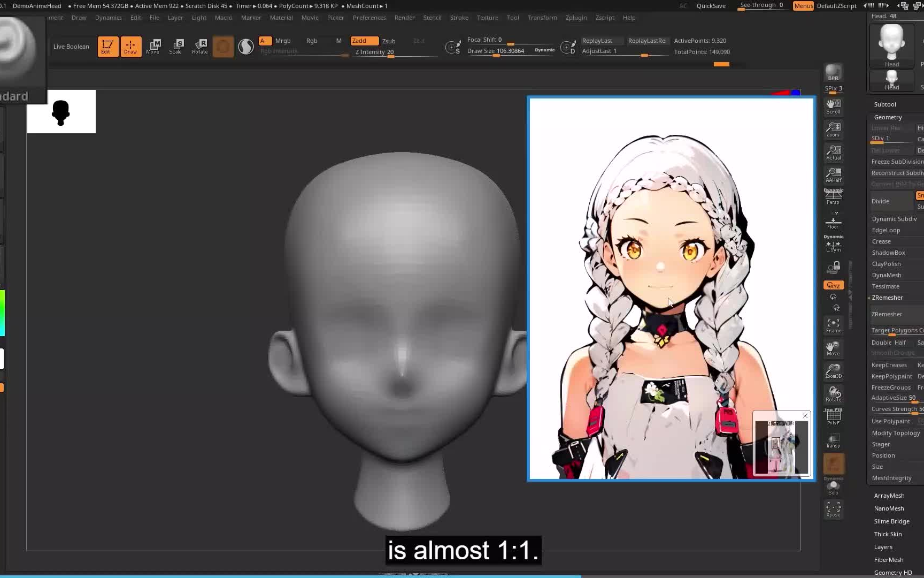Image resolution: width=924 pixels, height=578 pixels.
Task: Open the Zplugin menu
Action: point(576,18)
